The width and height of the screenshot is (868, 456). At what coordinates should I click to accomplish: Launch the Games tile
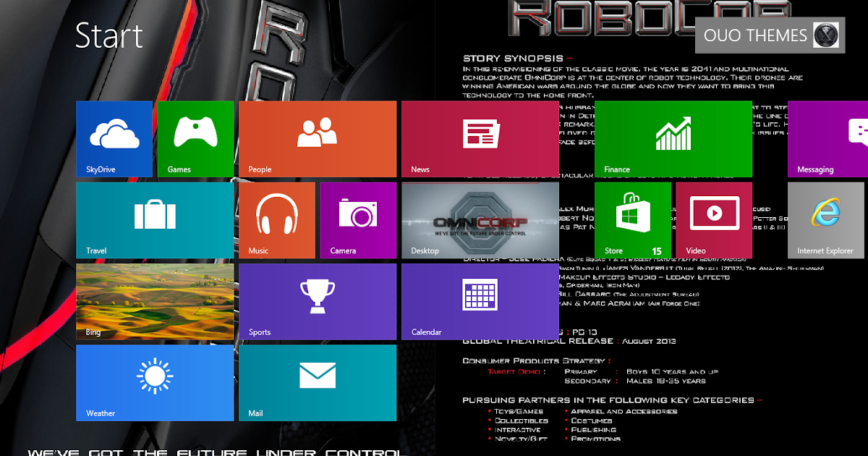click(195, 139)
